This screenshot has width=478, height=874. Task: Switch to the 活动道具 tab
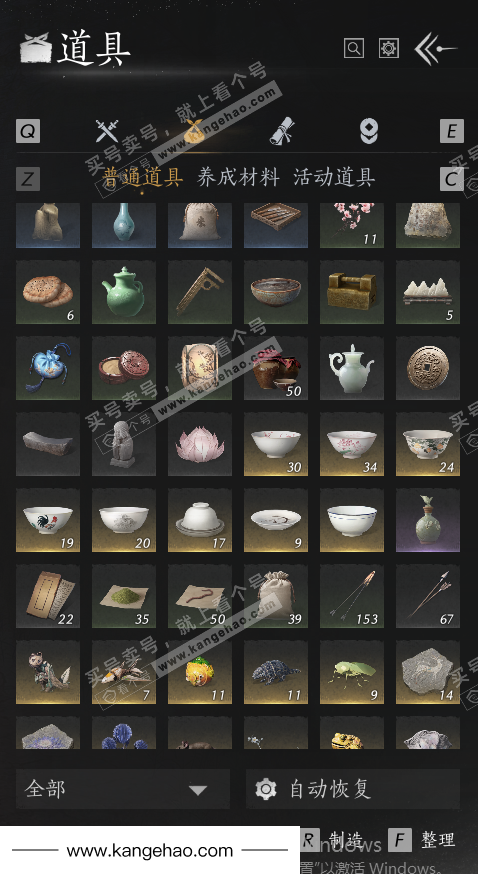[334, 178]
